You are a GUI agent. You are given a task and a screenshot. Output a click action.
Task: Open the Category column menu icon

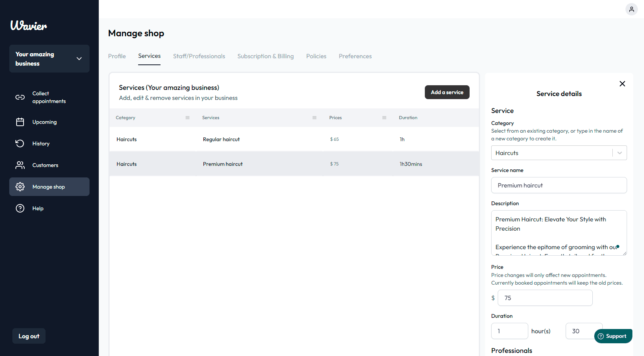click(188, 118)
